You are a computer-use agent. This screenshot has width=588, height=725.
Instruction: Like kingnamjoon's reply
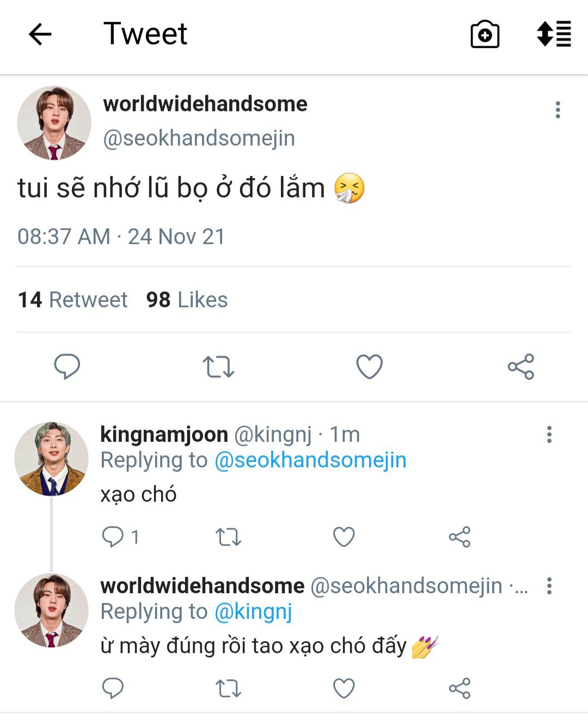(x=344, y=537)
